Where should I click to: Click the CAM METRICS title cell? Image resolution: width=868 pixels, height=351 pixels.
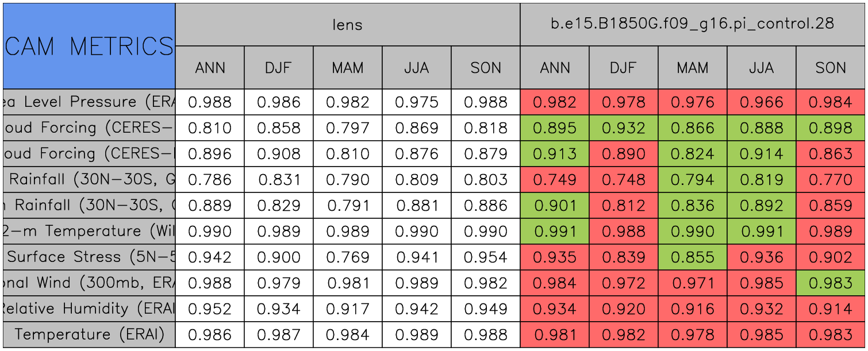(x=89, y=46)
